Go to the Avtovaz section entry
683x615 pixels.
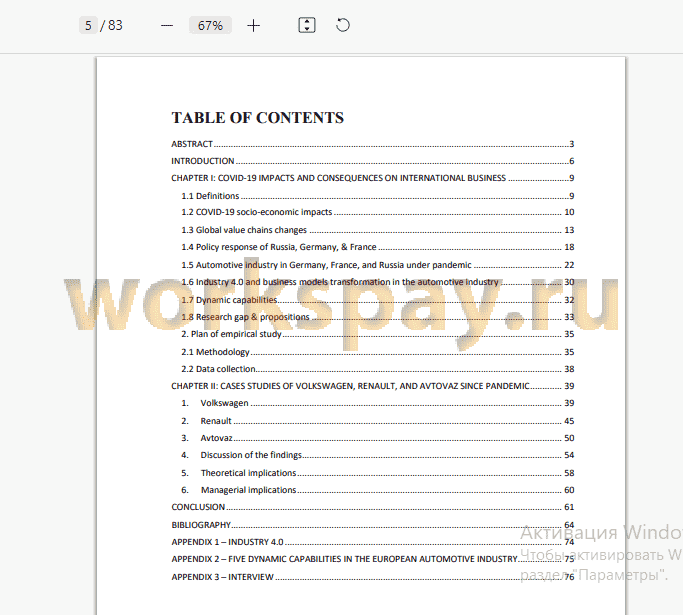point(378,438)
